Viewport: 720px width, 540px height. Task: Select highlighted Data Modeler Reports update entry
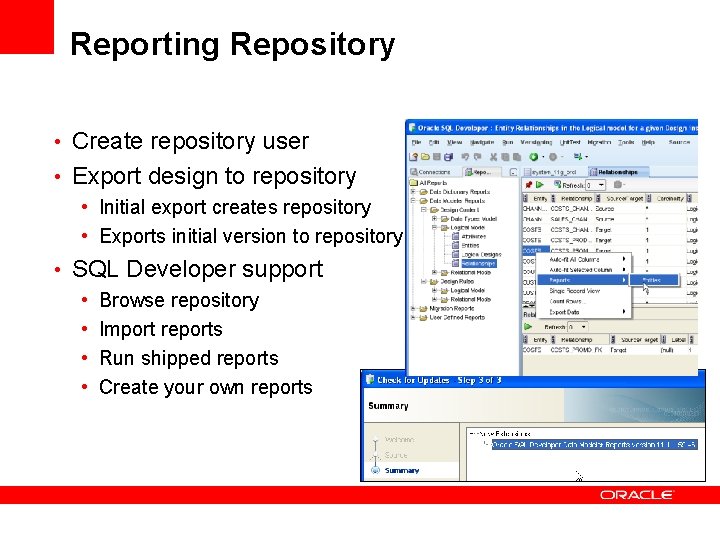[x=595, y=444]
